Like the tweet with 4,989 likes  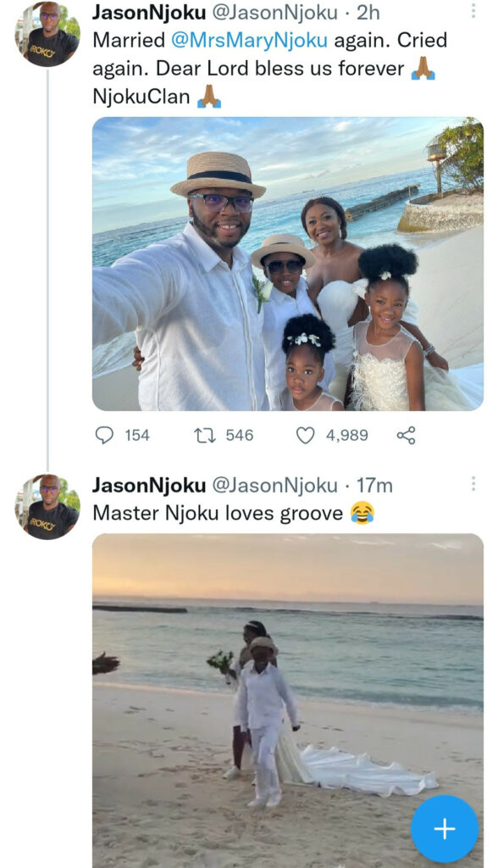pyautogui.click(x=305, y=436)
